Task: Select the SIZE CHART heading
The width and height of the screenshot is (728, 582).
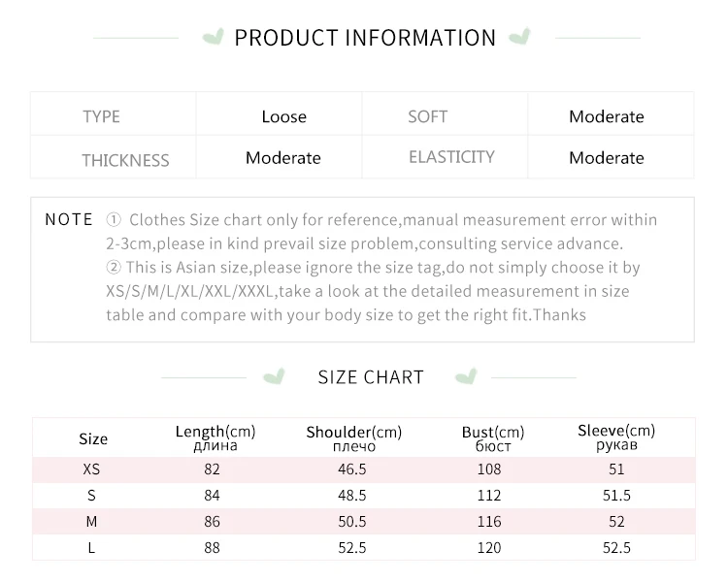Action: (x=371, y=377)
